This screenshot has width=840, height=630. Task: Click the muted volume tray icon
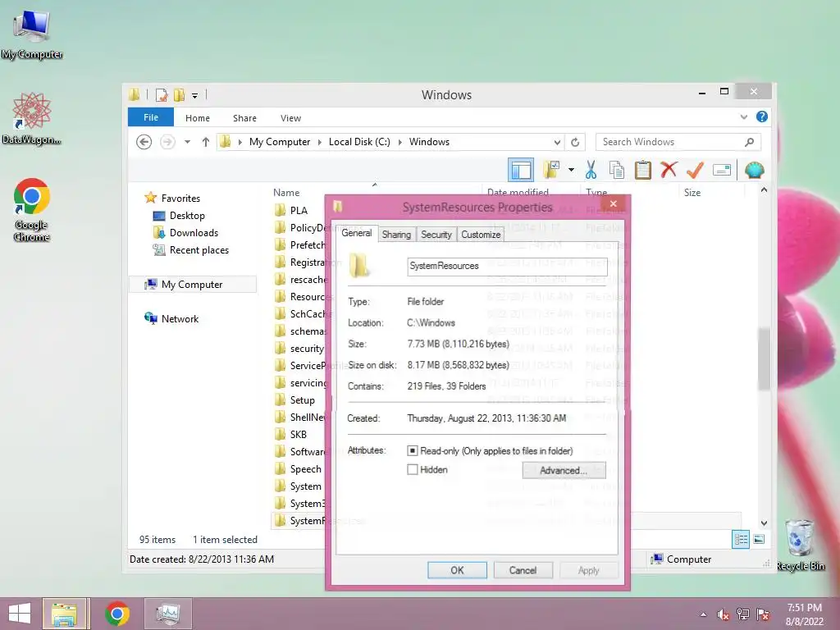click(x=723, y=614)
